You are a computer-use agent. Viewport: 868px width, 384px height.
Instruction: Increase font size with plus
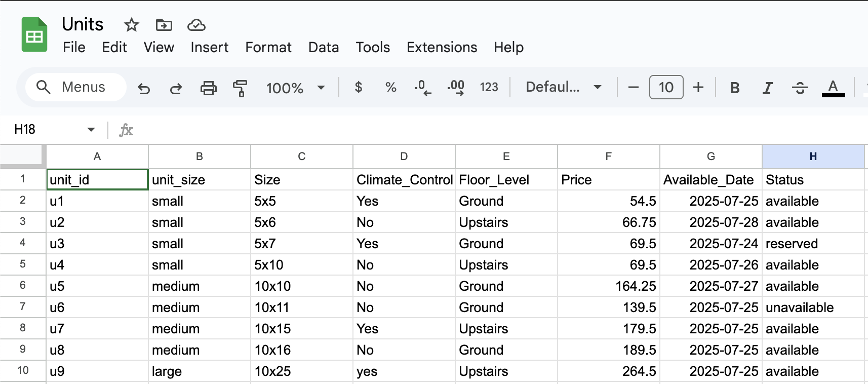coord(698,87)
